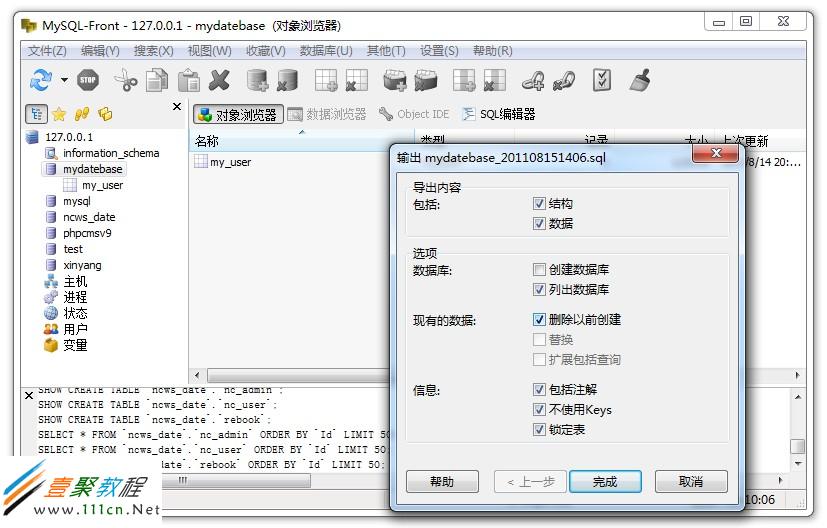Switch to 数据浏览器 tab
Image resolution: width=827 pixels, height=528 pixels.
[326, 114]
